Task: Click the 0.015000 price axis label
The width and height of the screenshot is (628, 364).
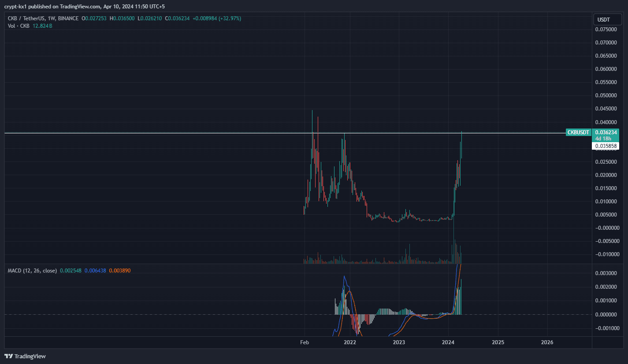Action: [x=606, y=188]
